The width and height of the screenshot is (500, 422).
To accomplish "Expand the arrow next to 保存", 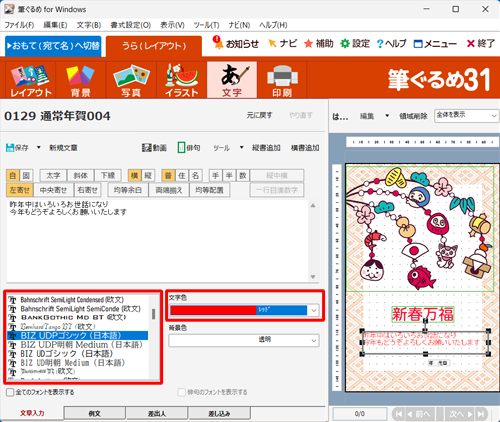I will (x=39, y=147).
